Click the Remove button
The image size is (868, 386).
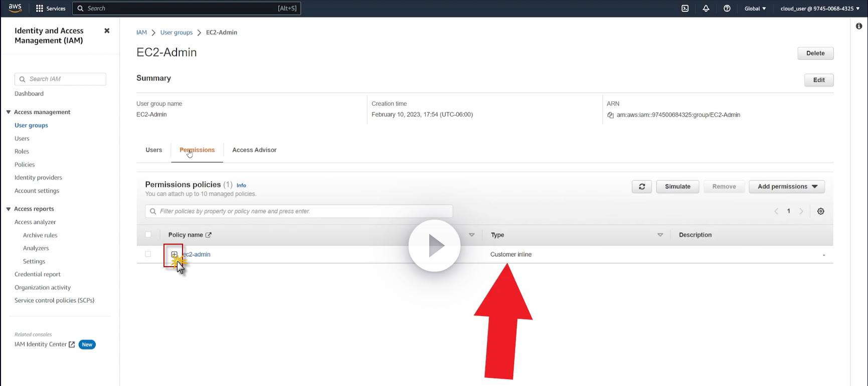coord(724,186)
